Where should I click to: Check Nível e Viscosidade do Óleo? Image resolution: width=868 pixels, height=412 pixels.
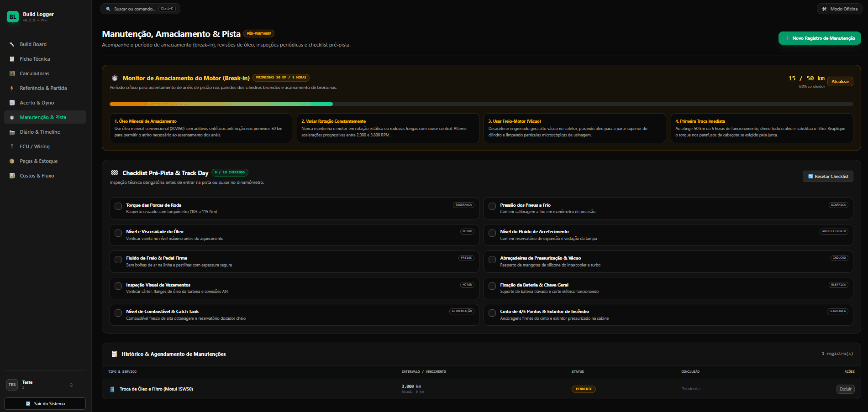[118, 233]
